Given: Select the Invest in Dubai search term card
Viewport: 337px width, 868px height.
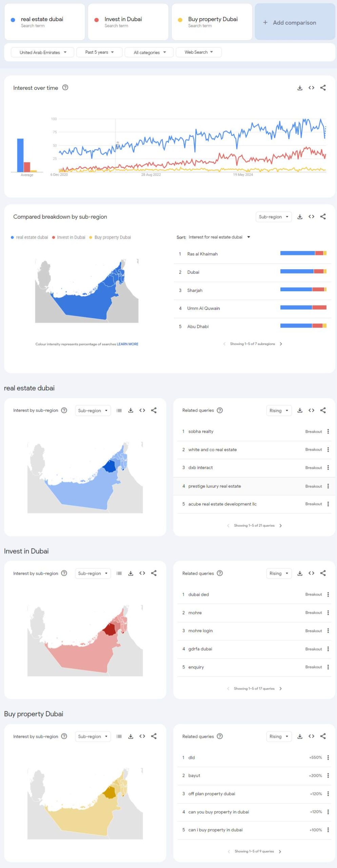Looking at the screenshot, I should tap(128, 22).
